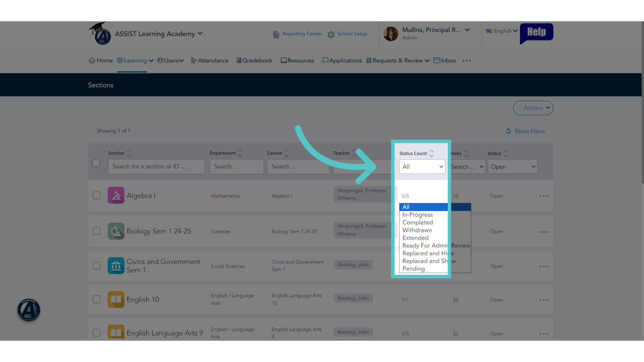Click the Reset filters link
The width and height of the screenshot is (644, 362).
point(525,131)
